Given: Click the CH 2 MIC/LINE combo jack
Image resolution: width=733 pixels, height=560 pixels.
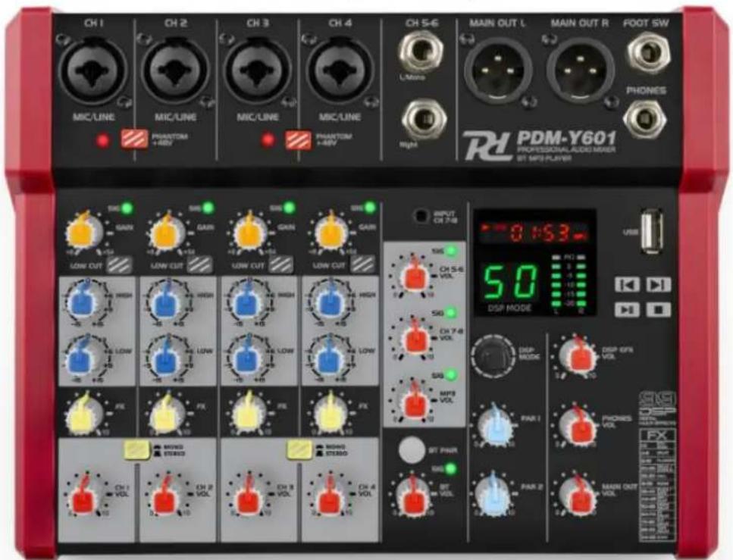Looking at the screenshot, I should tap(175, 70).
